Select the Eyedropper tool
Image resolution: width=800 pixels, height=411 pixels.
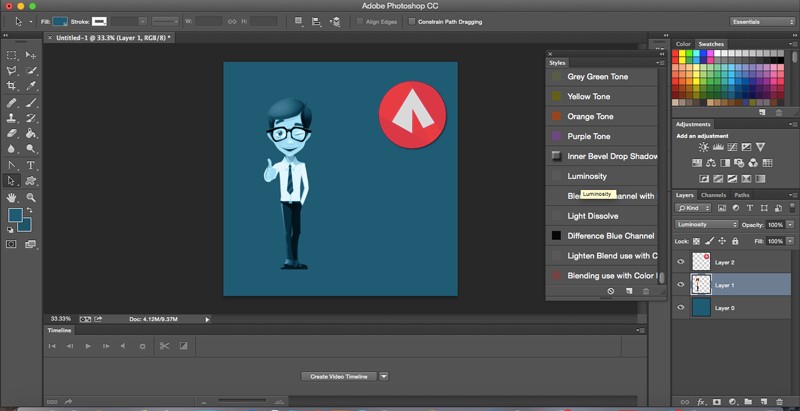(x=31, y=86)
